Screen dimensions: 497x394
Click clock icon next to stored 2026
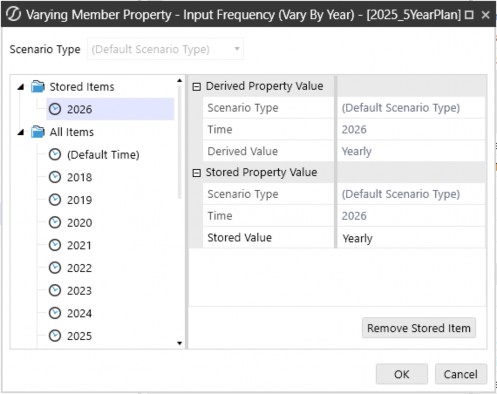tap(55, 109)
